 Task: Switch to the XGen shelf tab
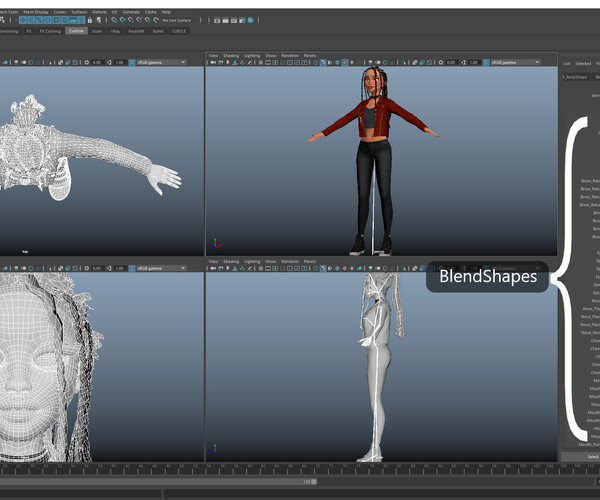tap(97, 31)
